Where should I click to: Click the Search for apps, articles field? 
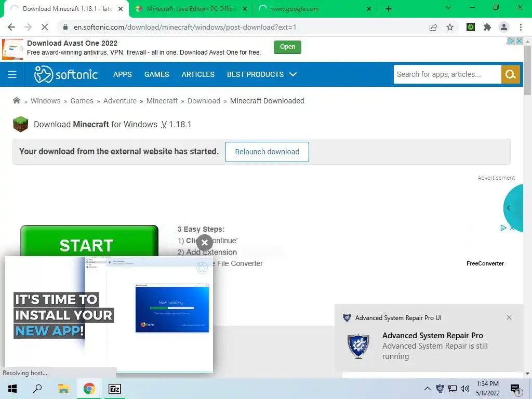(447, 74)
